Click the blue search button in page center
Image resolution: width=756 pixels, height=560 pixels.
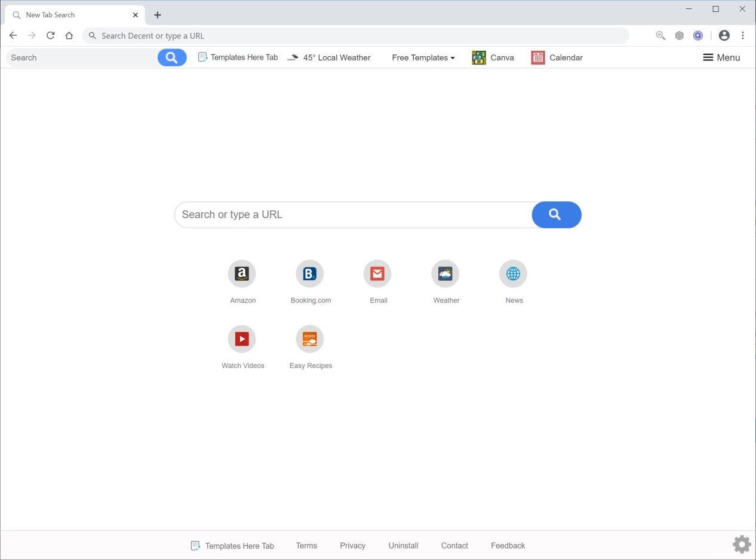[556, 215]
